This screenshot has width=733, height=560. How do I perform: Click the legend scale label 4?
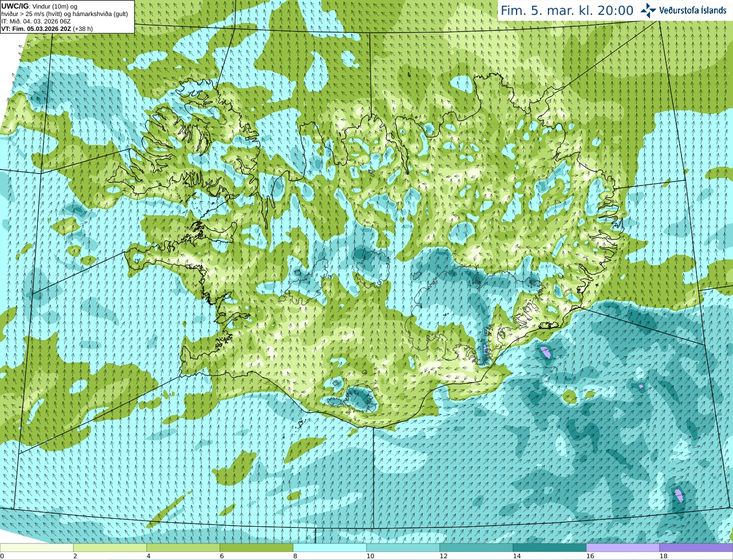click(148, 556)
